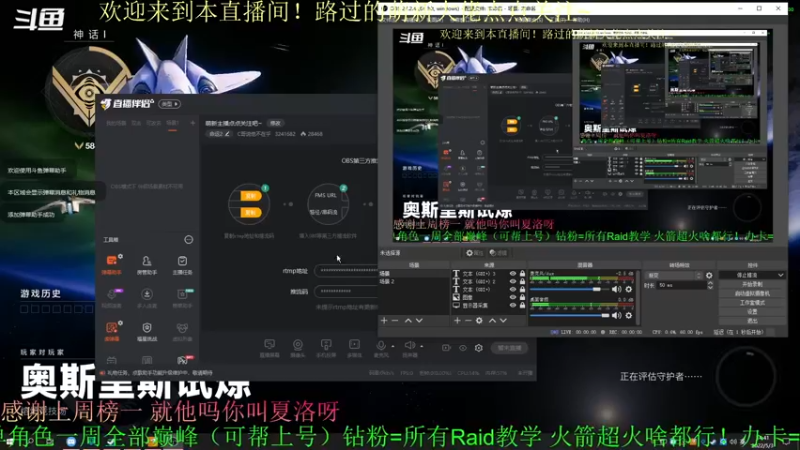Add a new scene tab with plus
Image resolution: width=800 pixels, height=450 pixels.
coord(192,123)
